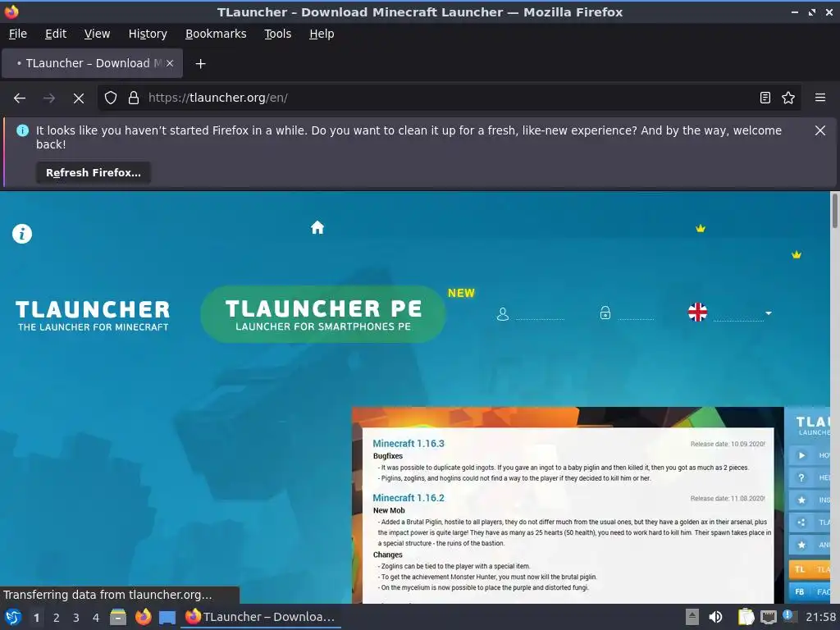Click the lower yellow crown icon
The image size is (840, 630).
pyautogui.click(x=797, y=255)
